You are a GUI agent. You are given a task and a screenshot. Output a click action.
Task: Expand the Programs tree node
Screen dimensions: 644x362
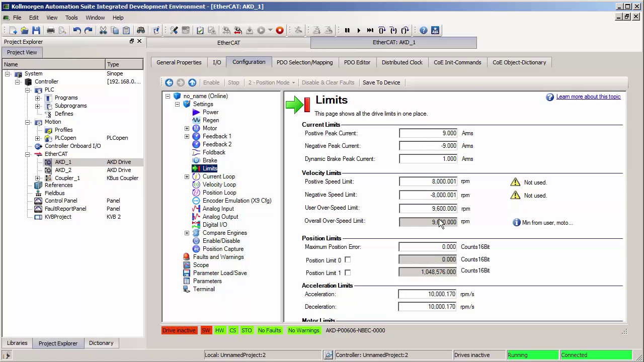[38, 98]
